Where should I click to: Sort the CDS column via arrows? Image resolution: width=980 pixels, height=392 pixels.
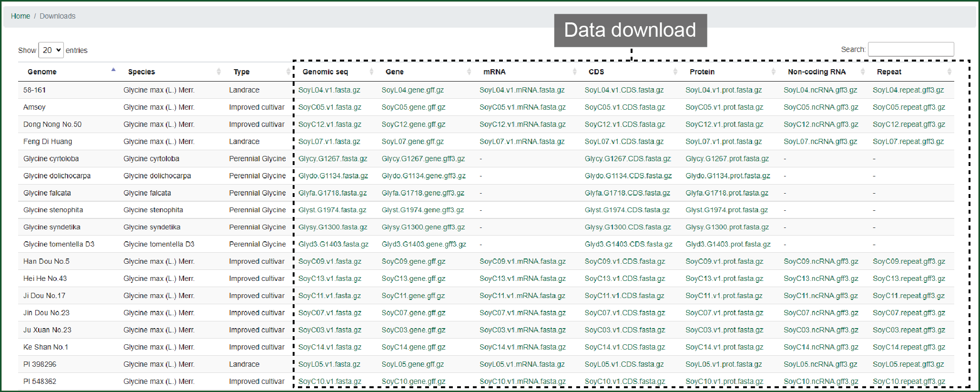(675, 72)
